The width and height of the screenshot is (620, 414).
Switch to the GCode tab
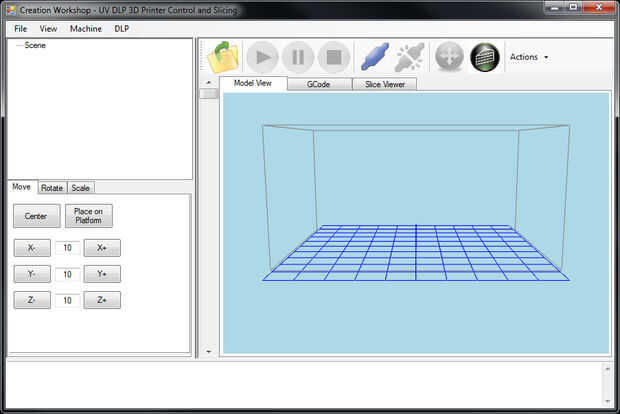(319, 84)
